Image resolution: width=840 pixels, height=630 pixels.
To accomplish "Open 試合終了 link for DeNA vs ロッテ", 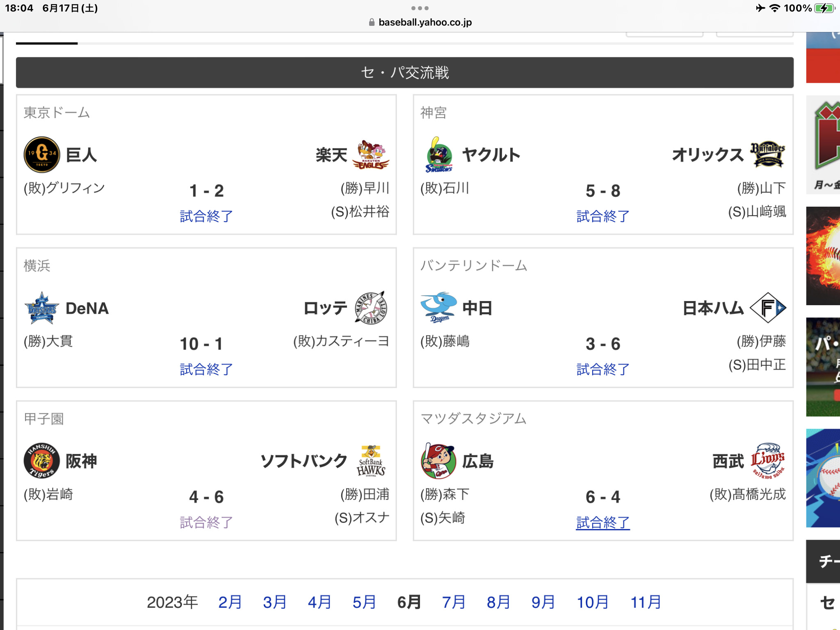I will 206,369.
